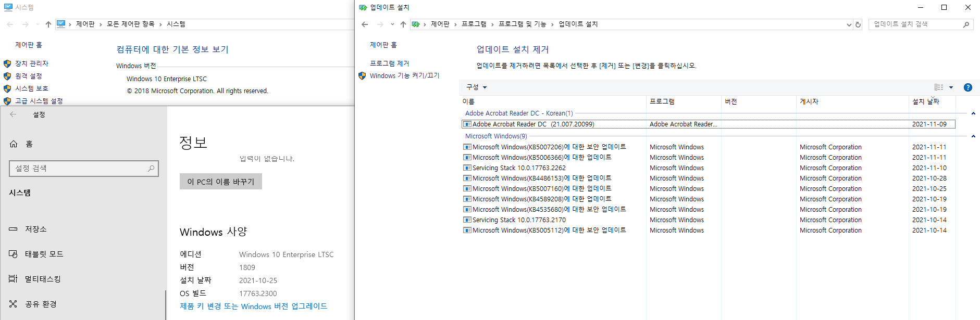980x320 pixels.
Task: Click 제어판 breadcrumb in System window
Action: click(x=85, y=24)
